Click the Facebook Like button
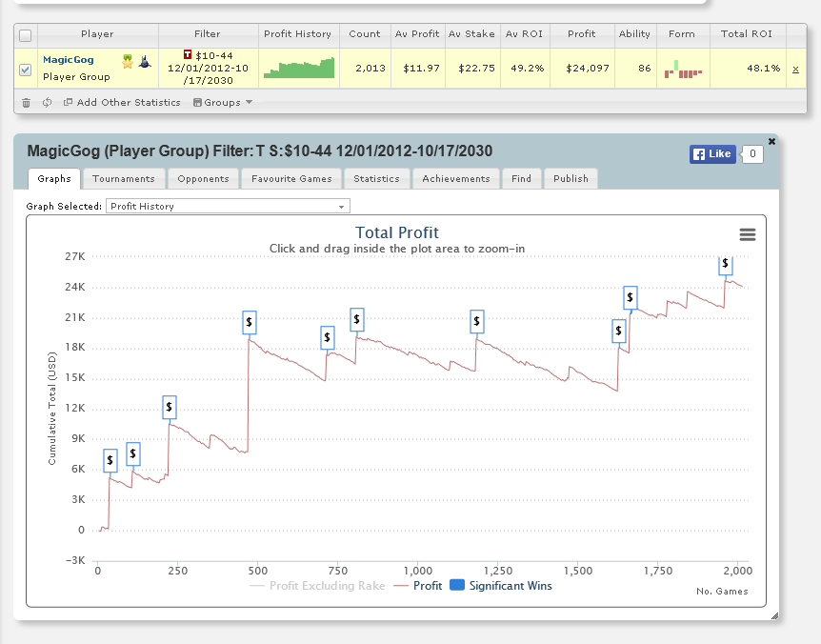The image size is (821, 644). [x=712, y=154]
